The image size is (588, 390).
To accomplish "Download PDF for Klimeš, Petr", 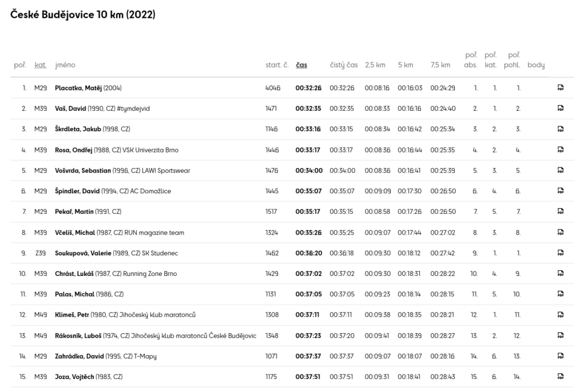I will point(560,315).
